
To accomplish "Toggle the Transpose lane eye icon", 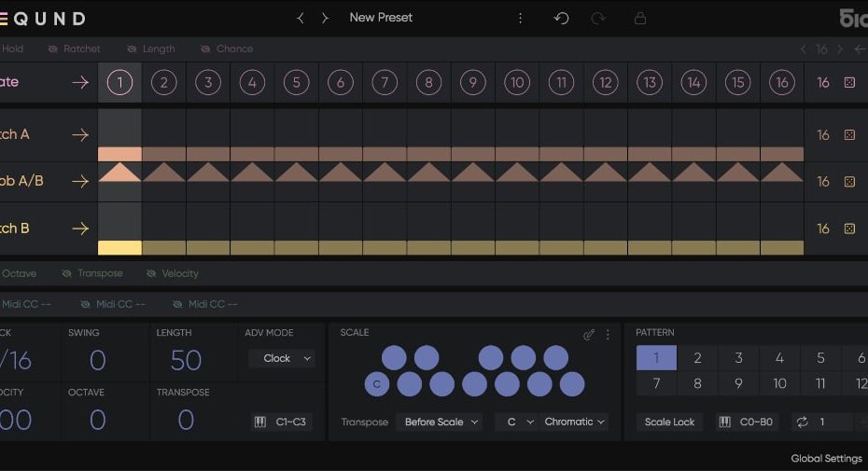I will coord(66,273).
